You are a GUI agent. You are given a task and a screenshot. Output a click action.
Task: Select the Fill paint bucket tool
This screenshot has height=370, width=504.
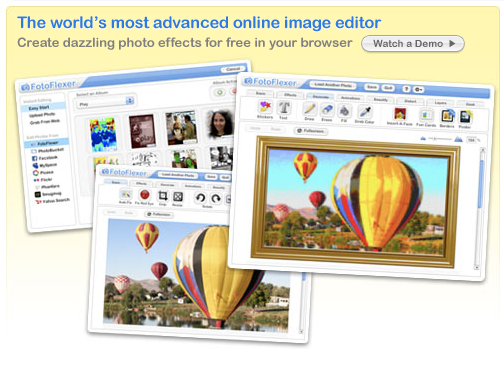[344, 111]
